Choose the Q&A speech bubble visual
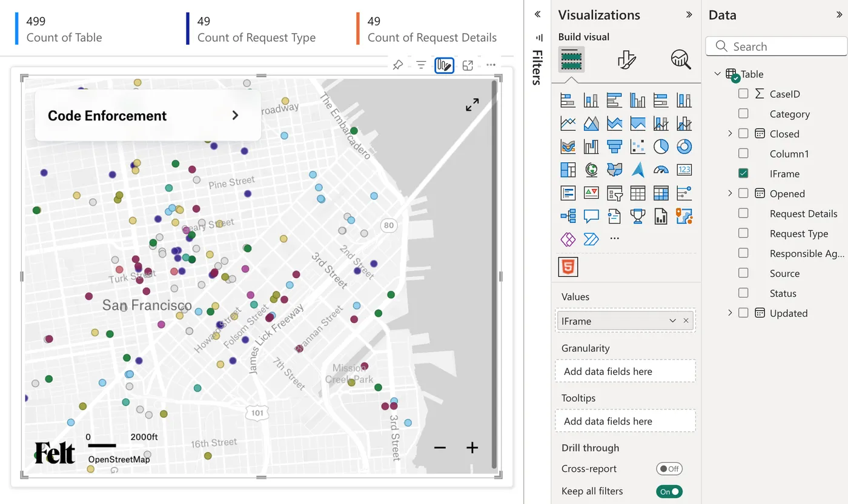Image resolution: width=848 pixels, height=504 pixels. point(591,216)
